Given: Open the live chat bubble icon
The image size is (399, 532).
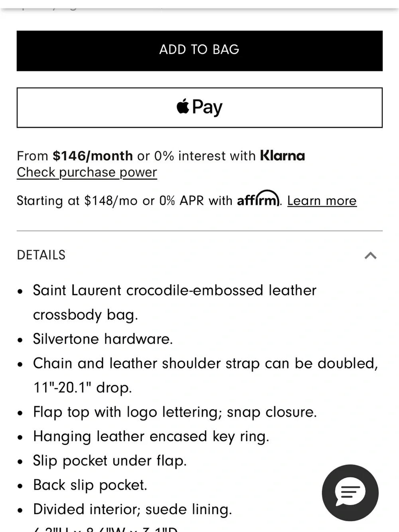Looking at the screenshot, I should pos(350,492).
